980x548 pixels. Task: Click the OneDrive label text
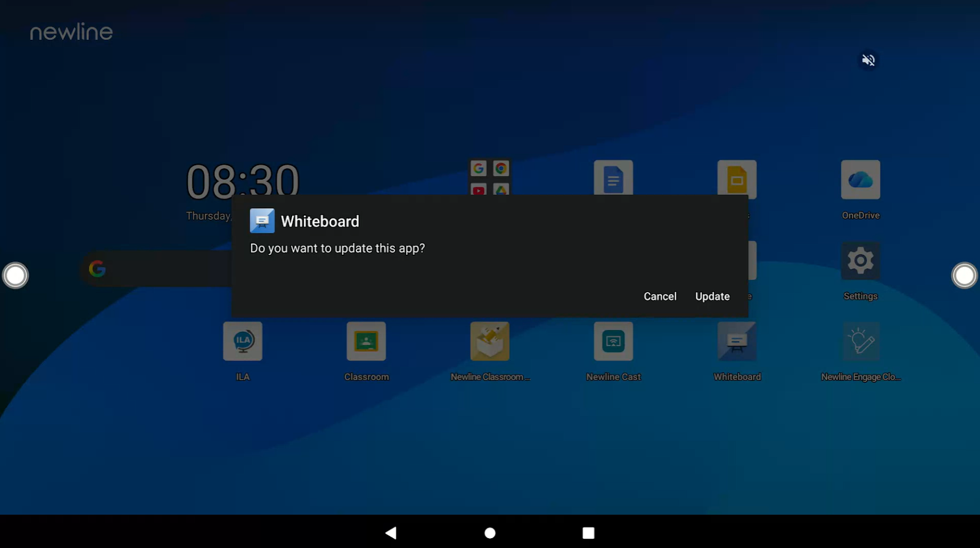(861, 216)
